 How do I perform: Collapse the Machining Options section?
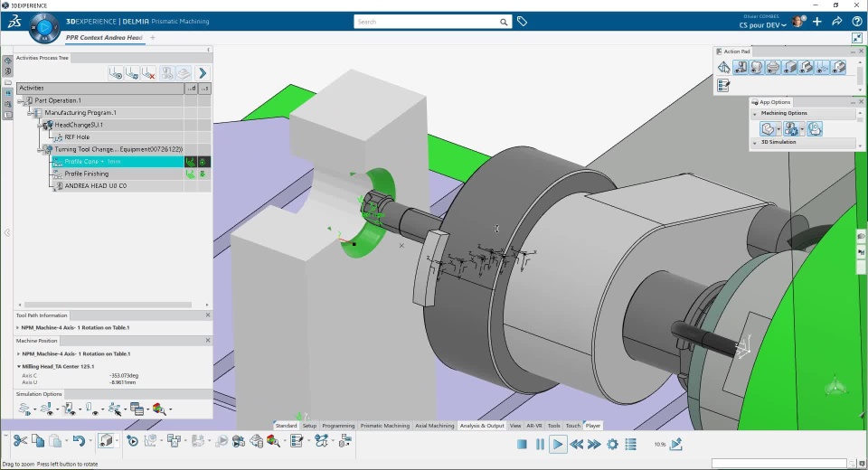click(754, 114)
